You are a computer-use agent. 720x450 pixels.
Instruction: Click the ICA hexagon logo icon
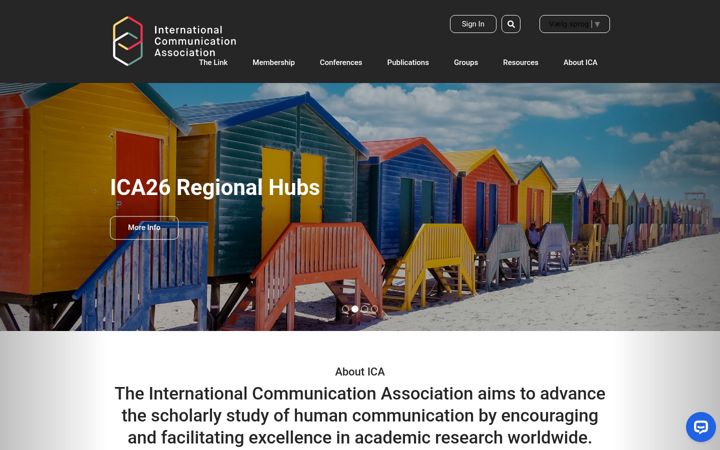(128, 41)
